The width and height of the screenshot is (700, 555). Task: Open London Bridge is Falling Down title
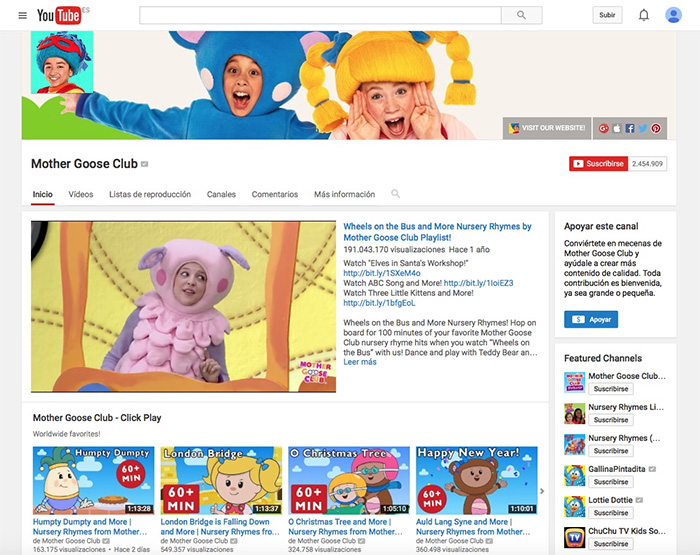click(220, 527)
